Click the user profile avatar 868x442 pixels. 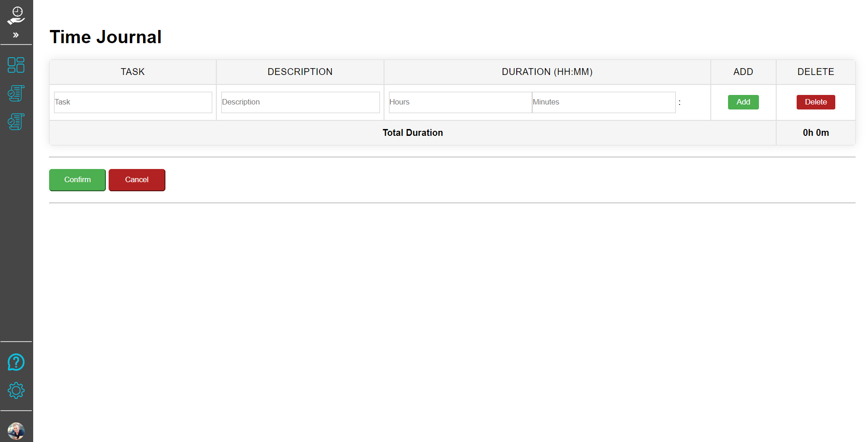(16, 430)
